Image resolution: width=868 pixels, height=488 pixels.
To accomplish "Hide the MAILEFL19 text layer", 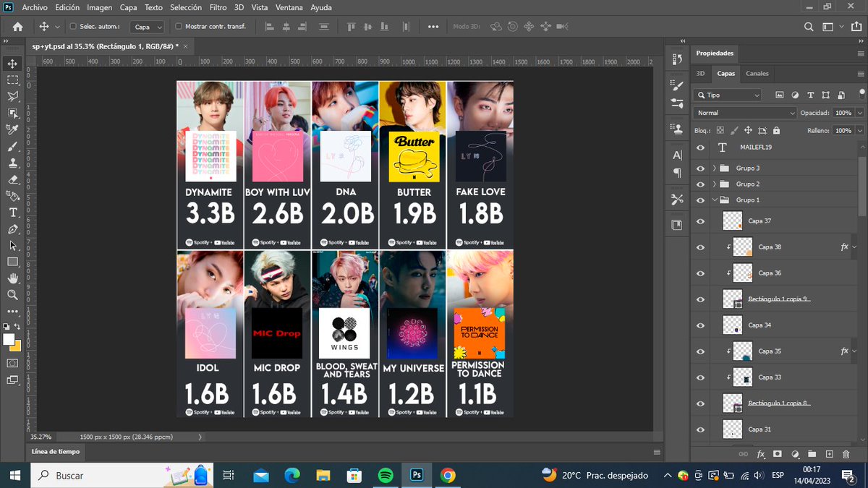I will click(x=700, y=147).
